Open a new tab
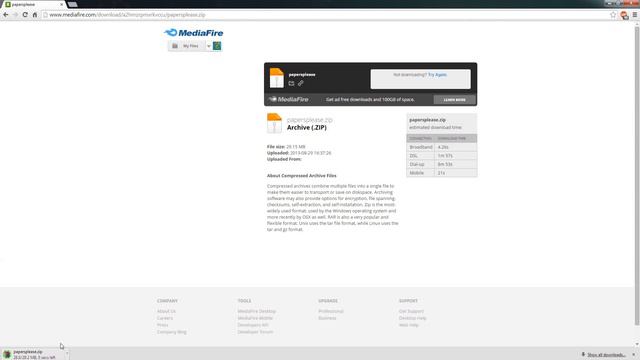Viewport: 640px width, 360px height. coord(72,4)
